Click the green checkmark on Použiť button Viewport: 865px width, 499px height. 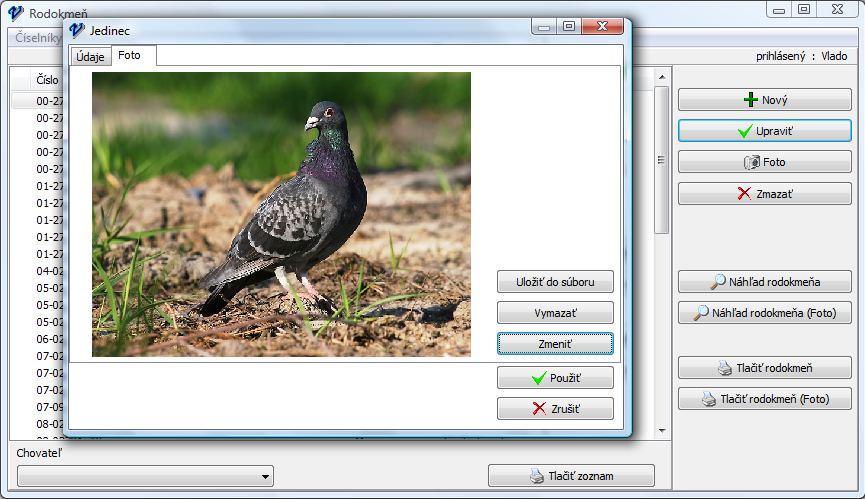[539, 378]
